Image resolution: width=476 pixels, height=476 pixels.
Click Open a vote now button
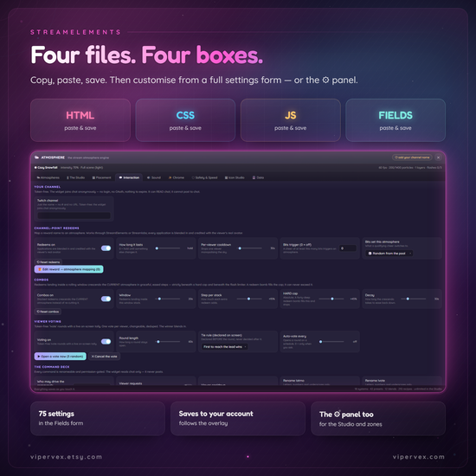click(60, 357)
